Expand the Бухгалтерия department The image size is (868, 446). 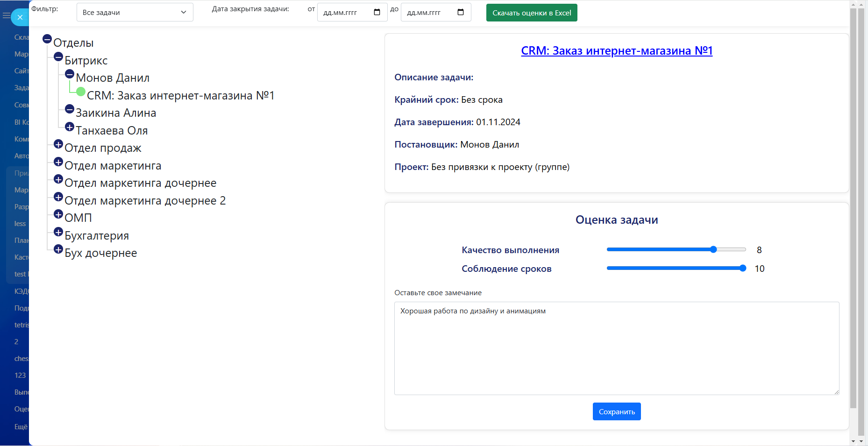(x=58, y=232)
